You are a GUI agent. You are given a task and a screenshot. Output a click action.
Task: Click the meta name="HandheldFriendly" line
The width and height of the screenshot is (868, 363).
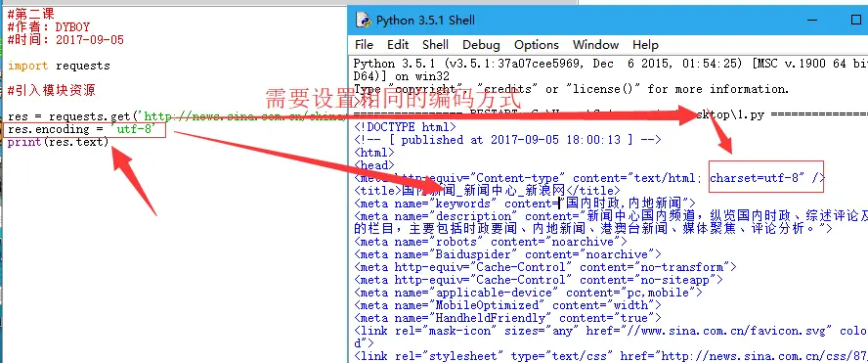[x=507, y=318]
